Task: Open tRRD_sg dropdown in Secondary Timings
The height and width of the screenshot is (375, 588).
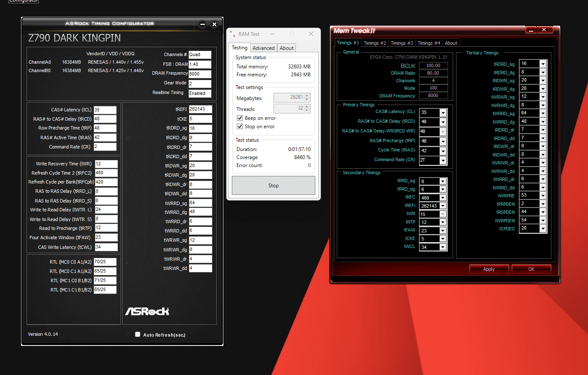Action: [x=443, y=181]
